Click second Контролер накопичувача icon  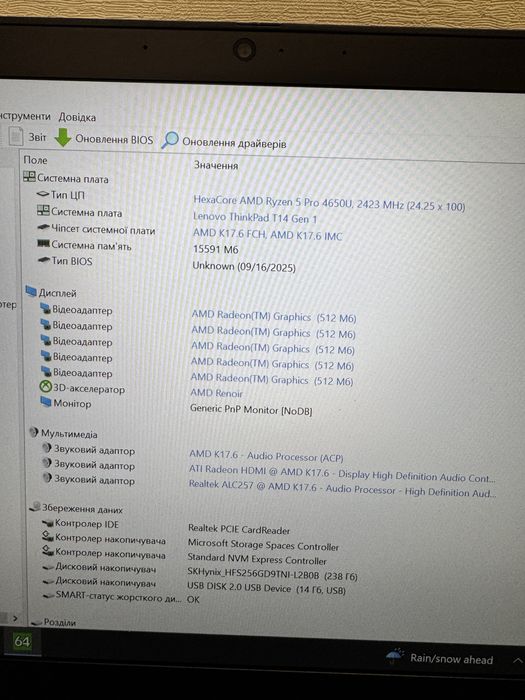48,551
